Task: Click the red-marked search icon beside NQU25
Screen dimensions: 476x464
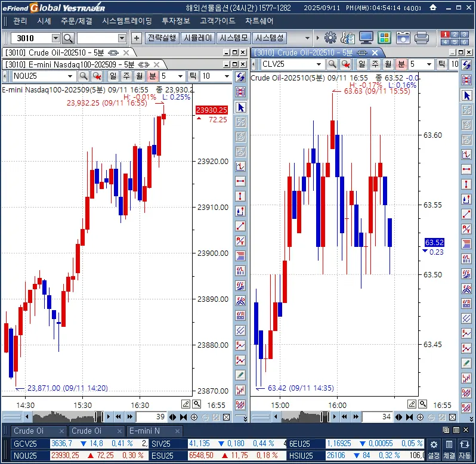Action: coord(97,76)
